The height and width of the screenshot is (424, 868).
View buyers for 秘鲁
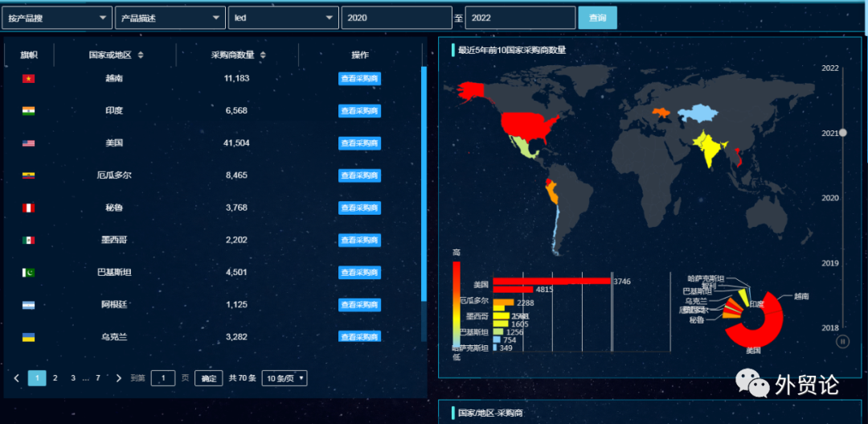(x=359, y=208)
